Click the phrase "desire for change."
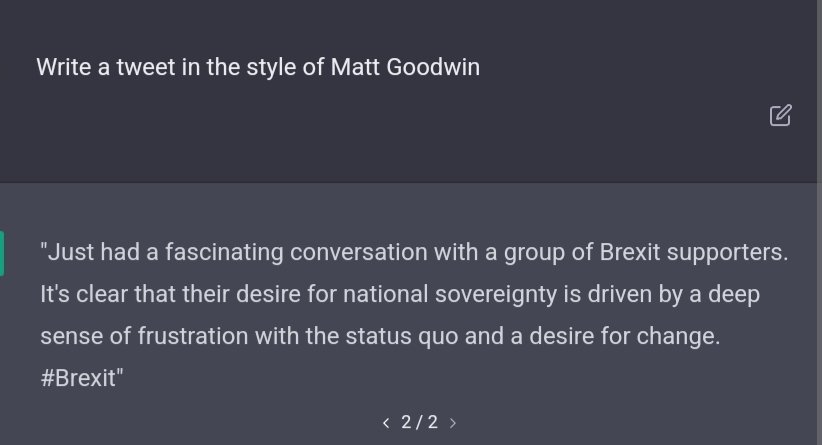Screen dimensions: 822x445 625,336
